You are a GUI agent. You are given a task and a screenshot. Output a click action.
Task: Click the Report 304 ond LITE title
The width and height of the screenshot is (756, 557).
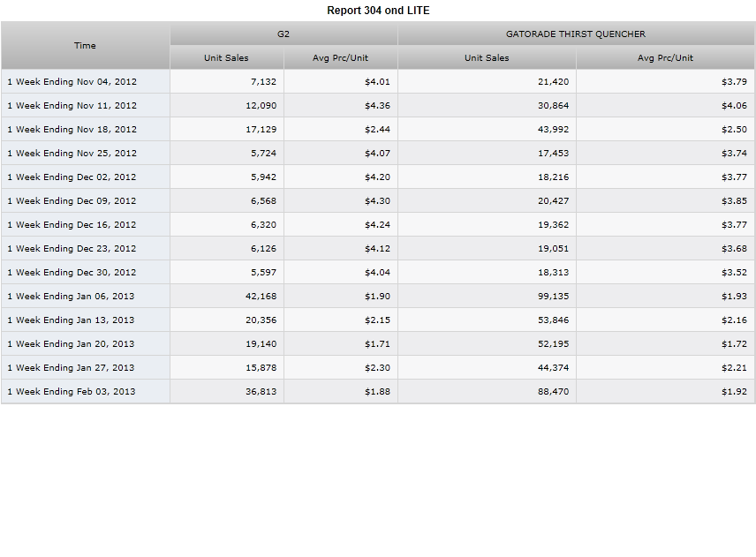click(x=378, y=11)
